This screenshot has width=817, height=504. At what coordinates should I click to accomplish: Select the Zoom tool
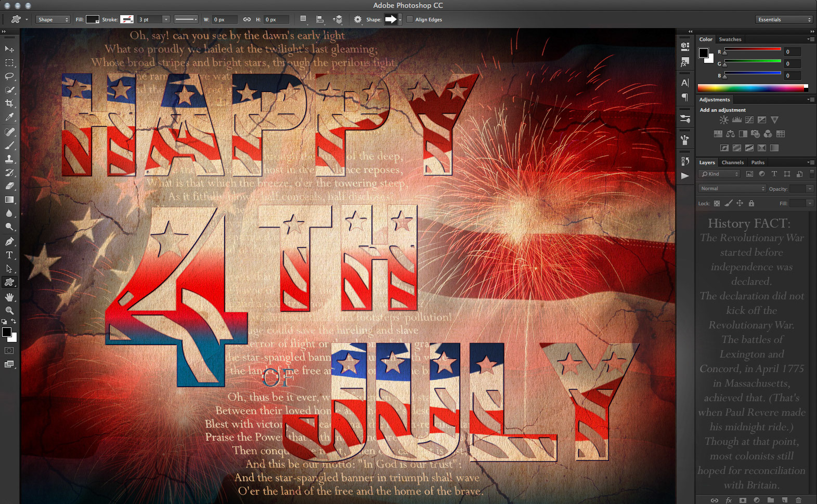coord(9,311)
